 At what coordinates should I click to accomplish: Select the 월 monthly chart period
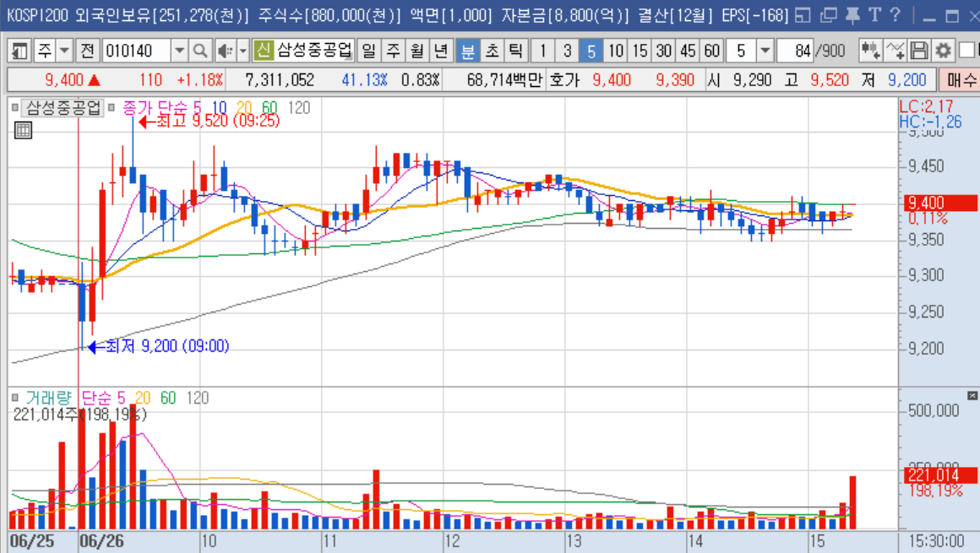pyautogui.click(x=416, y=51)
